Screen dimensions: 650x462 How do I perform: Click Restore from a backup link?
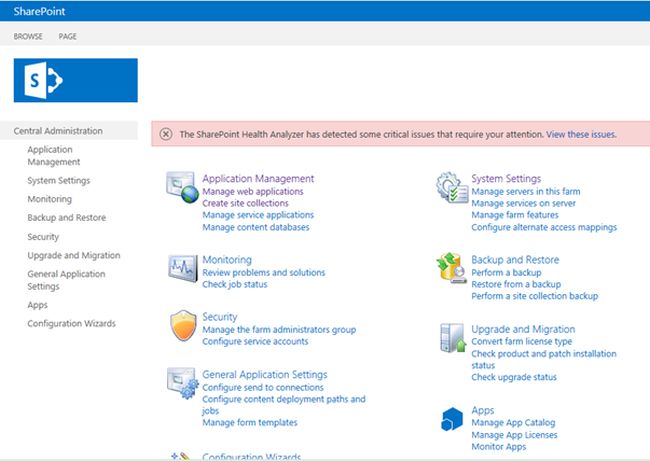516,284
